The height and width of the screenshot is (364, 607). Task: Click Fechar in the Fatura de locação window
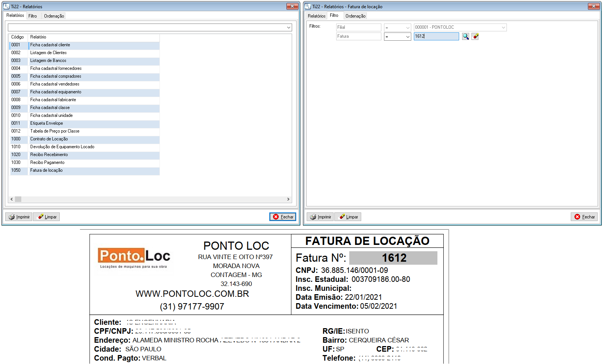pos(584,217)
